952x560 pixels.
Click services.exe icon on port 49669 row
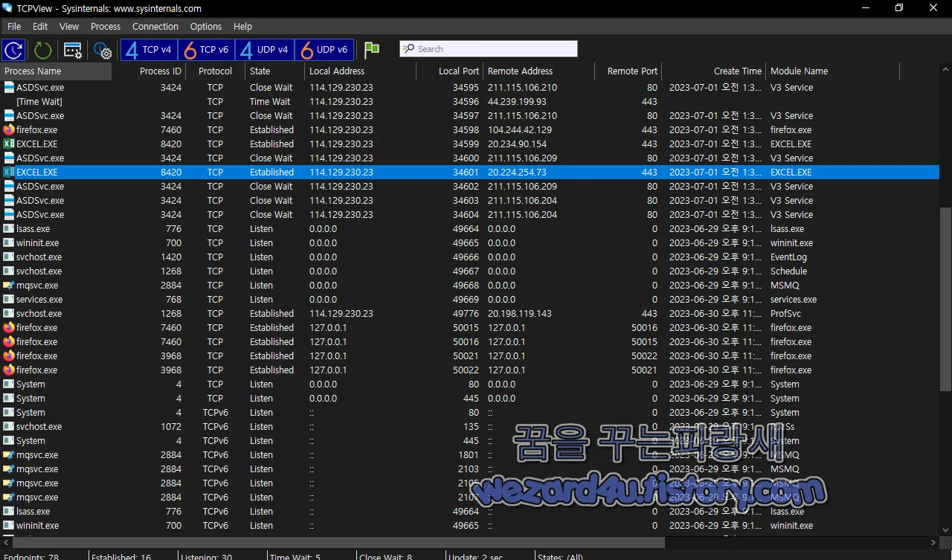pyautogui.click(x=9, y=299)
